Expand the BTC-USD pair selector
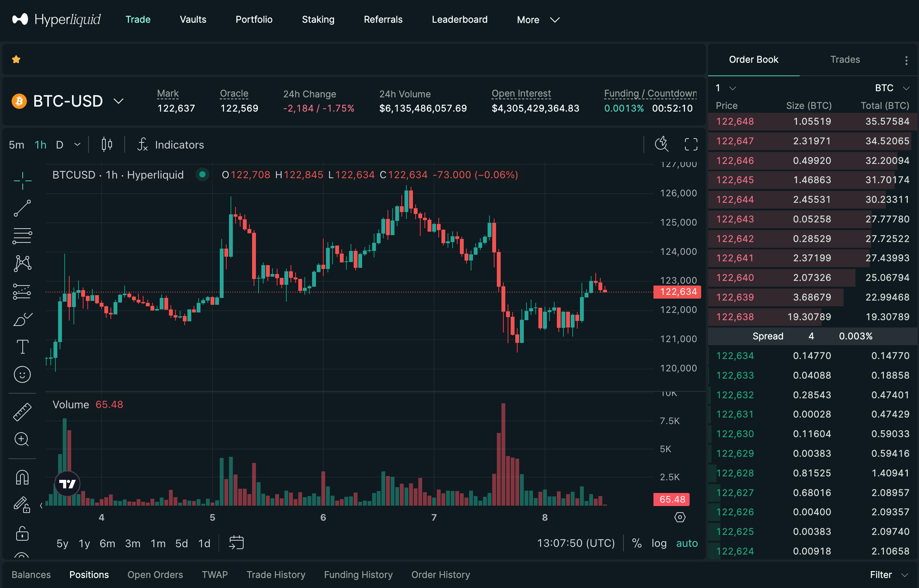The image size is (919, 588). [x=119, y=101]
